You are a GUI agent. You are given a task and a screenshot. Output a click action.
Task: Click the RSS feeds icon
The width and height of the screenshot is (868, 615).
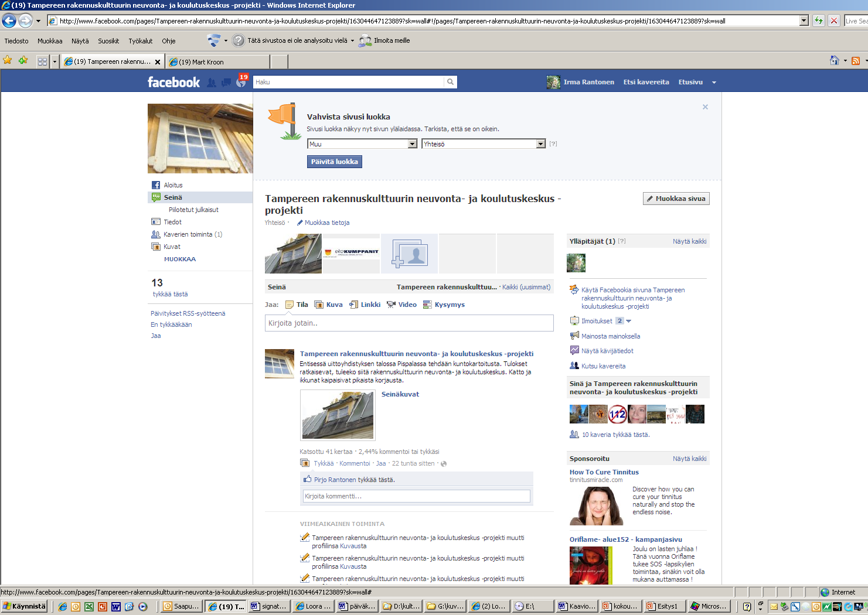pyautogui.click(x=856, y=61)
